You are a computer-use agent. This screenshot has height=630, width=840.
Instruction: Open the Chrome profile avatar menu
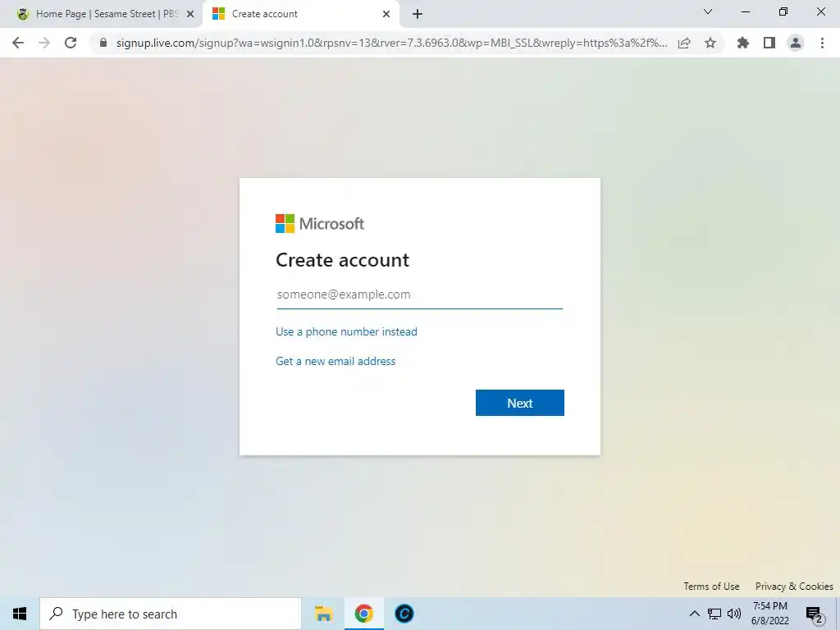[x=796, y=43]
